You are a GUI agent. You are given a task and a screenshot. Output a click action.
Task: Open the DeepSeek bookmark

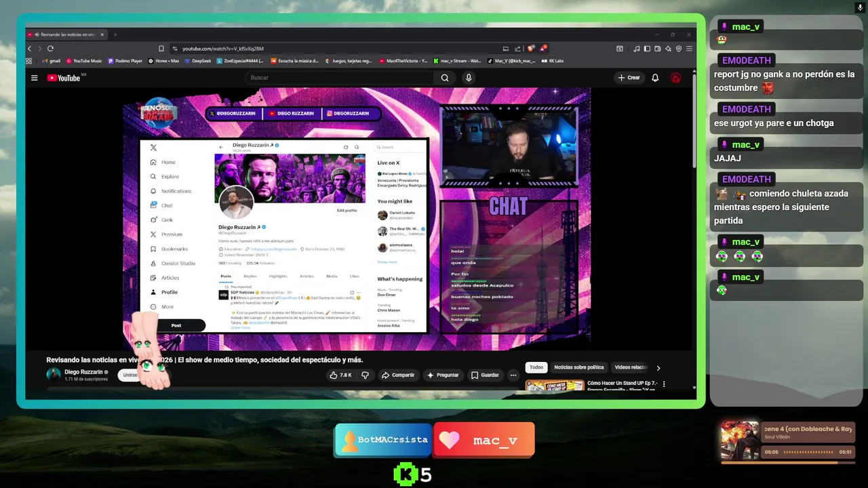click(x=198, y=61)
